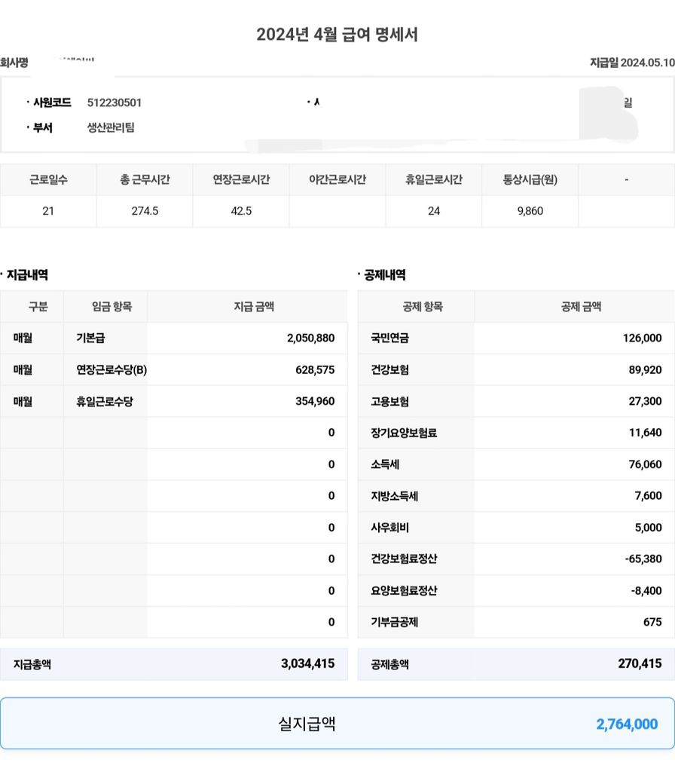Click the 연장근로시간 value 42.5

[241, 211]
